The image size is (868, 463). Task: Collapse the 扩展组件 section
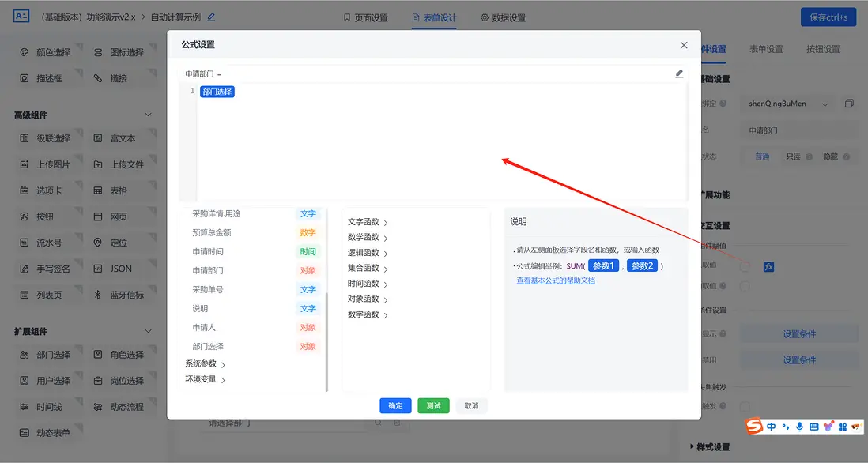click(149, 331)
